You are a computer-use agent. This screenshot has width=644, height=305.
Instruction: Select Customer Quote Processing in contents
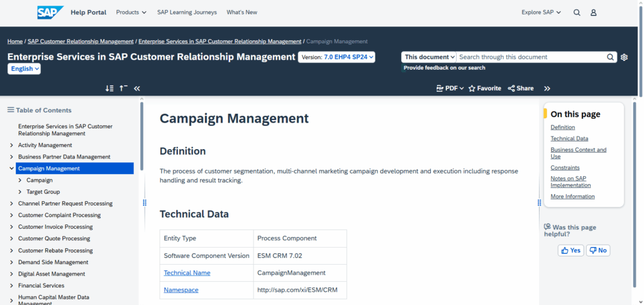coord(54,238)
